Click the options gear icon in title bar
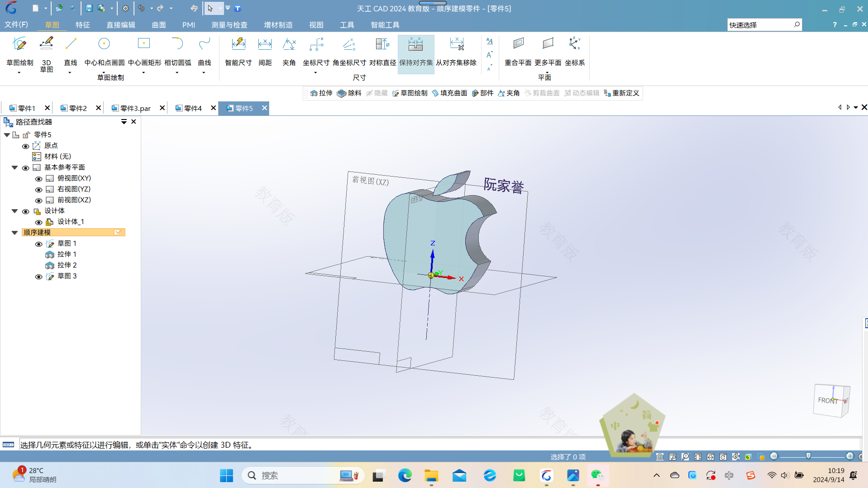The width and height of the screenshot is (868, 488). tap(125, 8)
